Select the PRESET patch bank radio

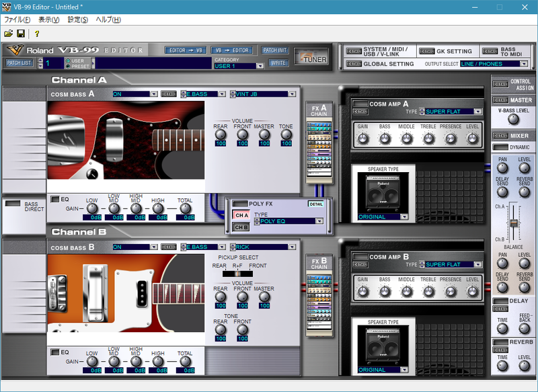(68, 66)
